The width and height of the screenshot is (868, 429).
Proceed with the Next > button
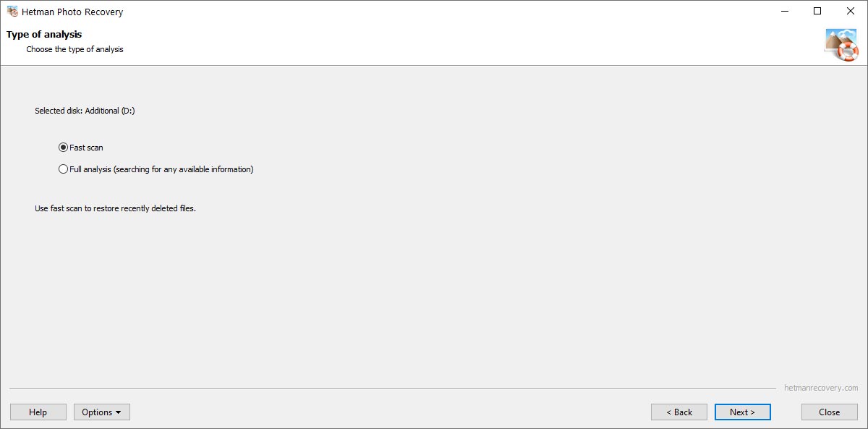(743, 412)
